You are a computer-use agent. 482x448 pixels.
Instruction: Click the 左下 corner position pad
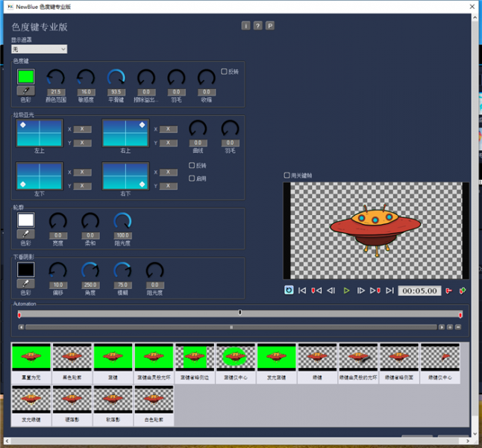point(40,176)
